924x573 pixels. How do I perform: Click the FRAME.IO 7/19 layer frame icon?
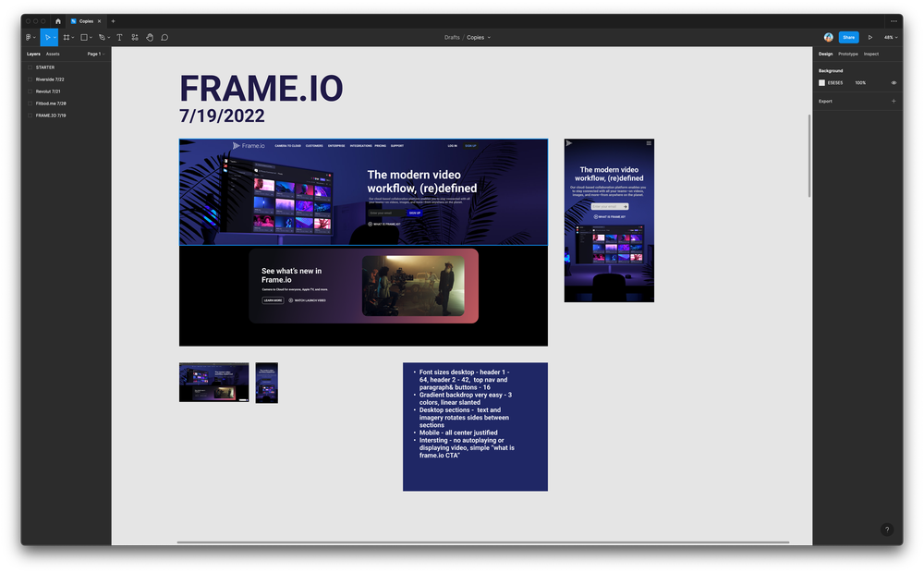click(30, 116)
